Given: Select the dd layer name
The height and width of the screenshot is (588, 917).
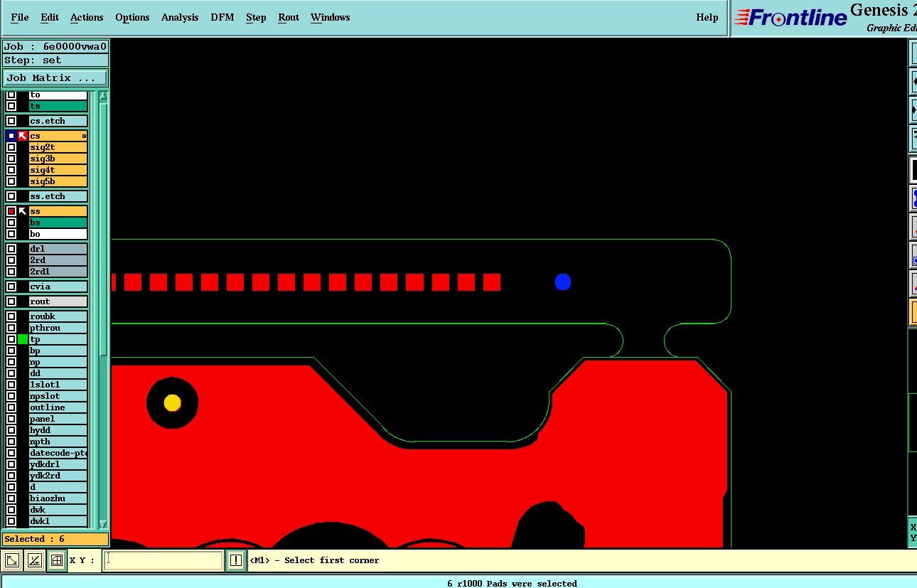Looking at the screenshot, I should coord(58,373).
